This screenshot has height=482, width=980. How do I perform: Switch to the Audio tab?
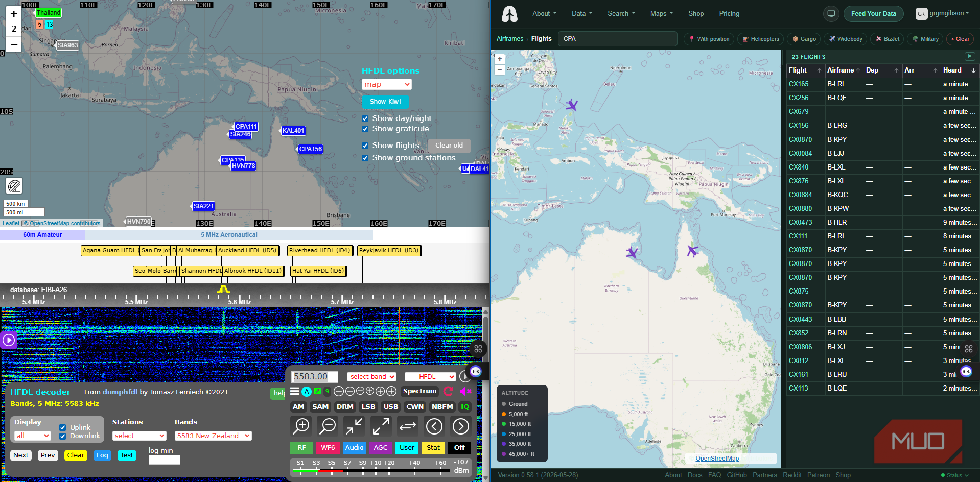[x=354, y=448]
